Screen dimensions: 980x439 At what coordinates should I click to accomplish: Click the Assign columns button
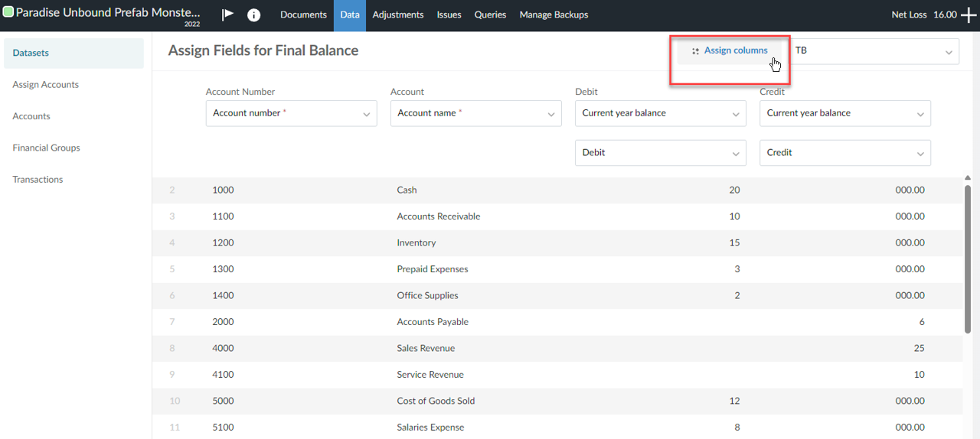(x=729, y=50)
